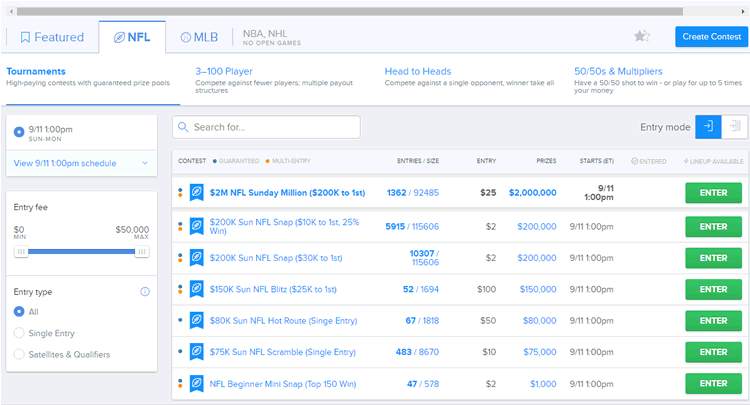The image size is (750, 405).
Task: Click the search magnifier icon
Action: (183, 127)
